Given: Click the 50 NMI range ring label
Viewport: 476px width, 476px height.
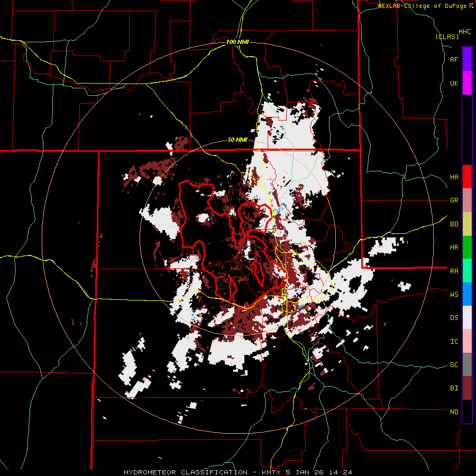Looking at the screenshot, I should point(237,140).
